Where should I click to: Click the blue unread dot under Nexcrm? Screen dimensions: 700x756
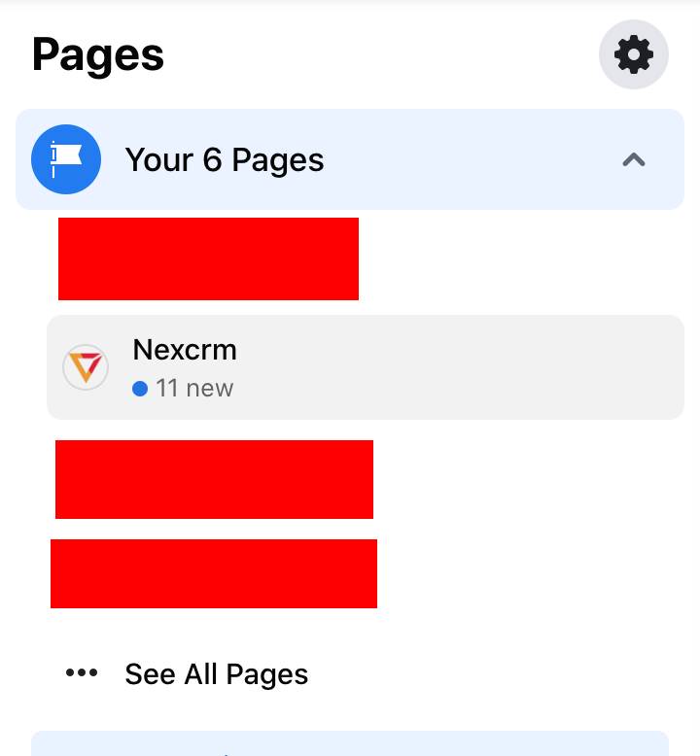click(140, 389)
